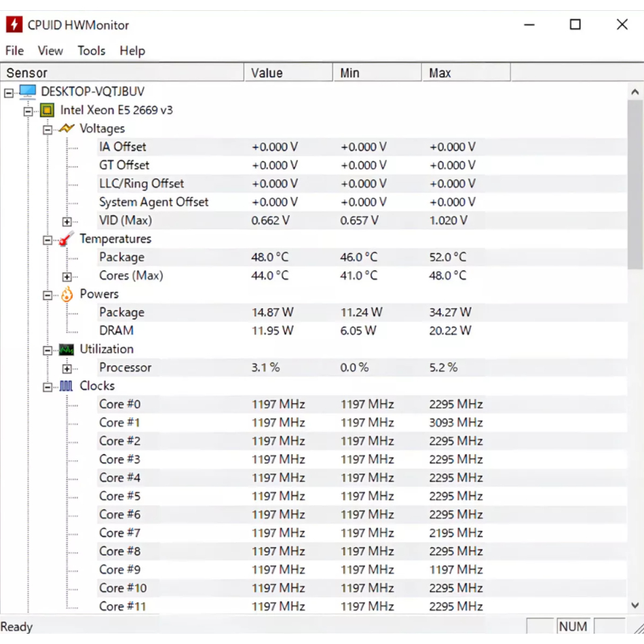Click the 3093 MHz max value
Image resolution: width=644 pixels, height=644 pixels.
(x=456, y=423)
